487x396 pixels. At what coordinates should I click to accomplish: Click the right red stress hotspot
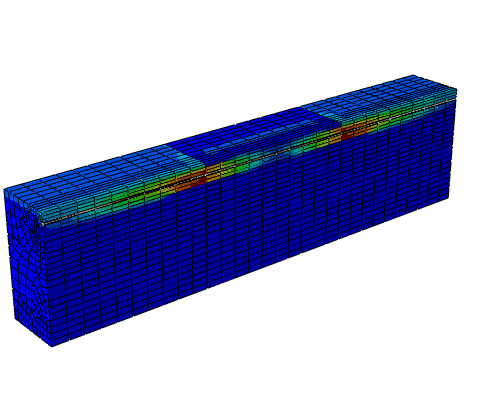click(x=347, y=135)
